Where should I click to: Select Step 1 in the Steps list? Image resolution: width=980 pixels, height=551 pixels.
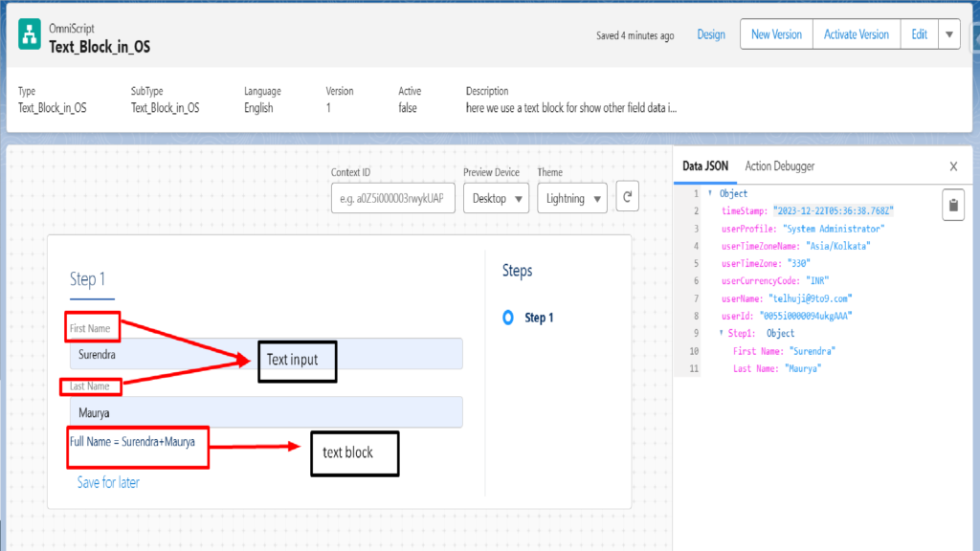pos(539,318)
